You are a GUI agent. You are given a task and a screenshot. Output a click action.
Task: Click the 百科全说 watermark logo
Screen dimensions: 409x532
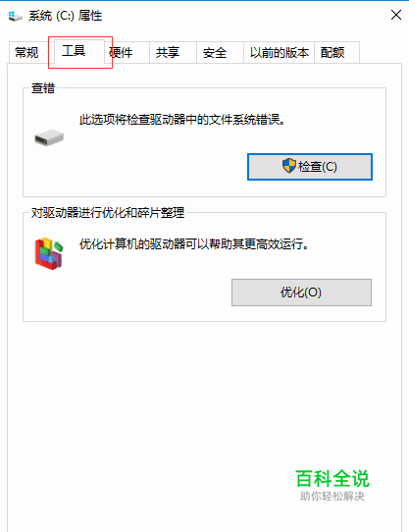[332, 485]
